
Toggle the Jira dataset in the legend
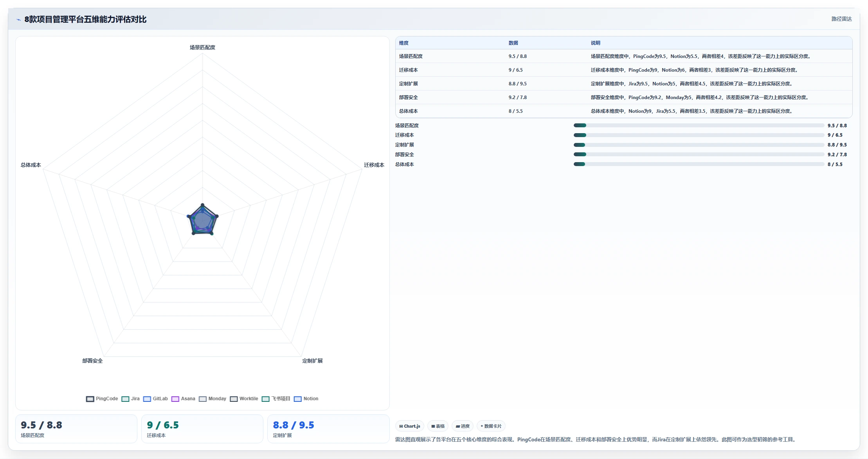130,399
